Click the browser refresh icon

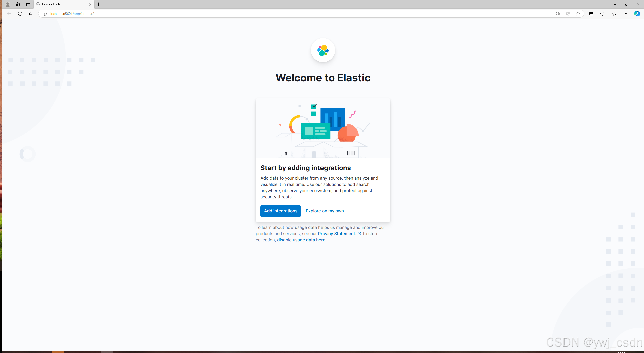coord(20,14)
